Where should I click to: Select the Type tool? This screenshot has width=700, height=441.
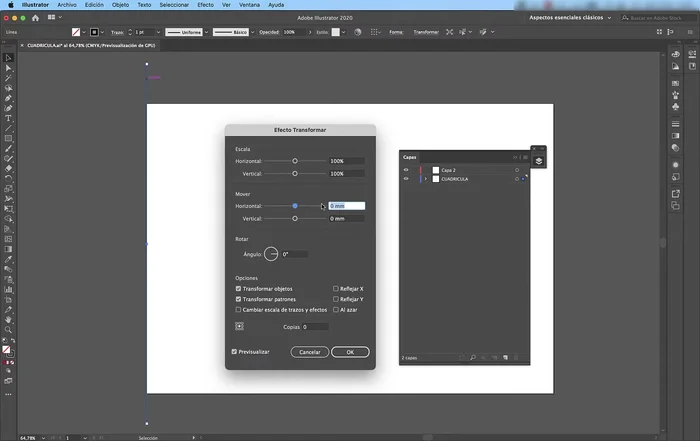pos(8,118)
